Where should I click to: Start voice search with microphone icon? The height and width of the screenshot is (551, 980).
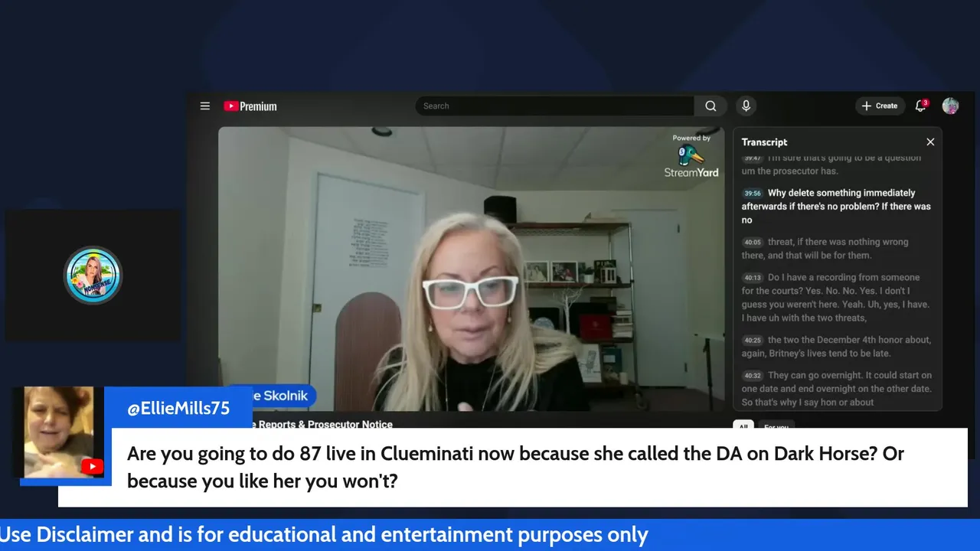click(746, 106)
